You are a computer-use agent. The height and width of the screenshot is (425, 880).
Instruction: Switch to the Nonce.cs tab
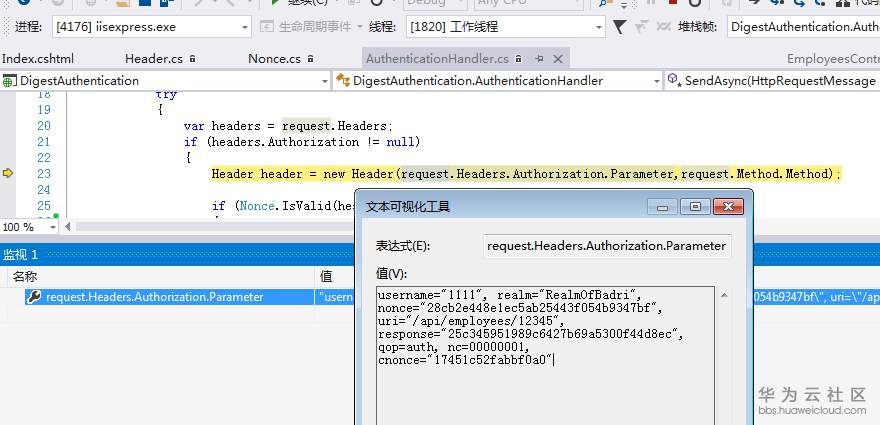pos(281,58)
